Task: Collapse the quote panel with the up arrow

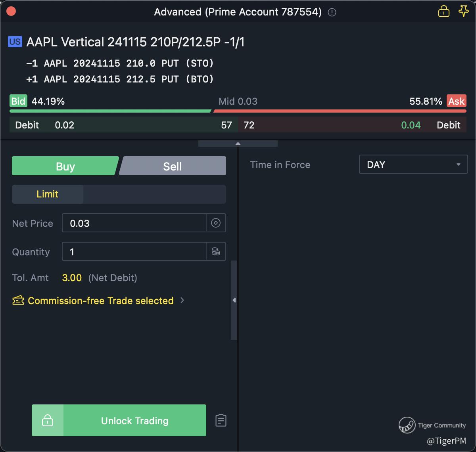Action: pyautogui.click(x=238, y=144)
